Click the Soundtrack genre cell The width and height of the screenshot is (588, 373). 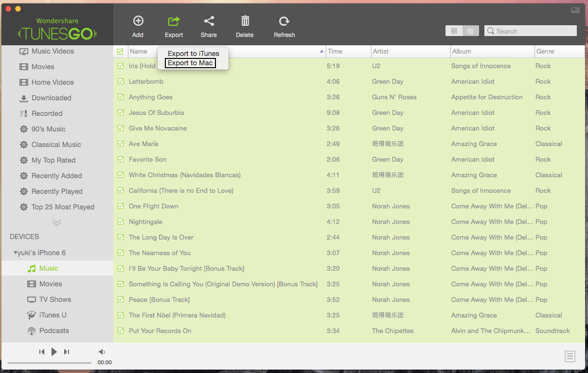coord(552,331)
